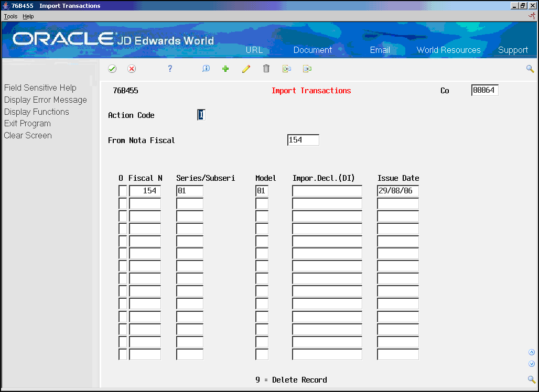Choose Clear Screen
Screen dimensions: 539x392
[x=28, y=136]
